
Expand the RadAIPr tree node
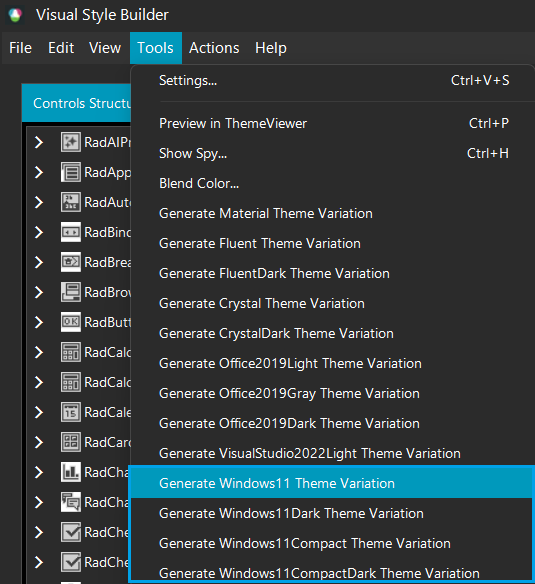[39, 142]
